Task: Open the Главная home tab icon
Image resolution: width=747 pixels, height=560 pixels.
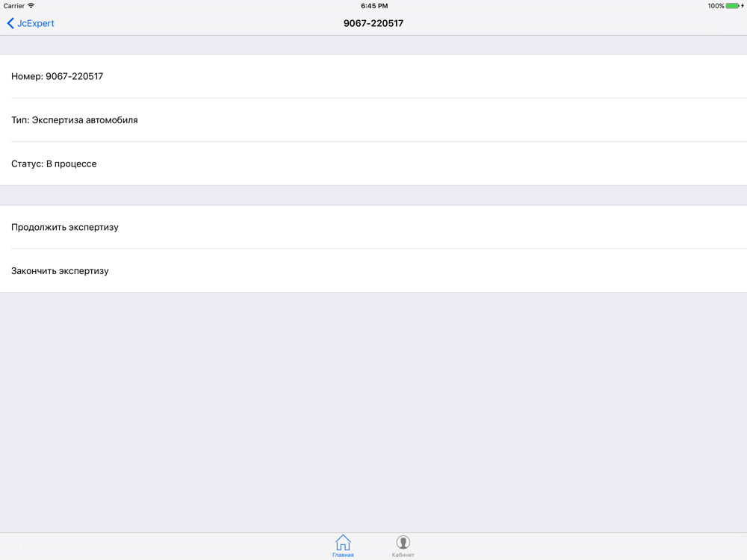Action: pyautogui.click(x=343, y=542)
